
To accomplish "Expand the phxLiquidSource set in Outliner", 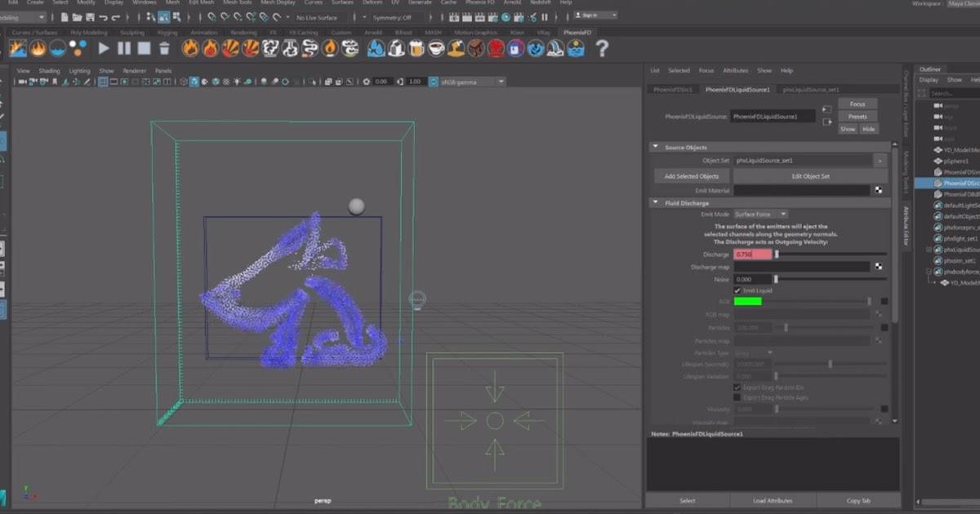I will coord(929,250).
